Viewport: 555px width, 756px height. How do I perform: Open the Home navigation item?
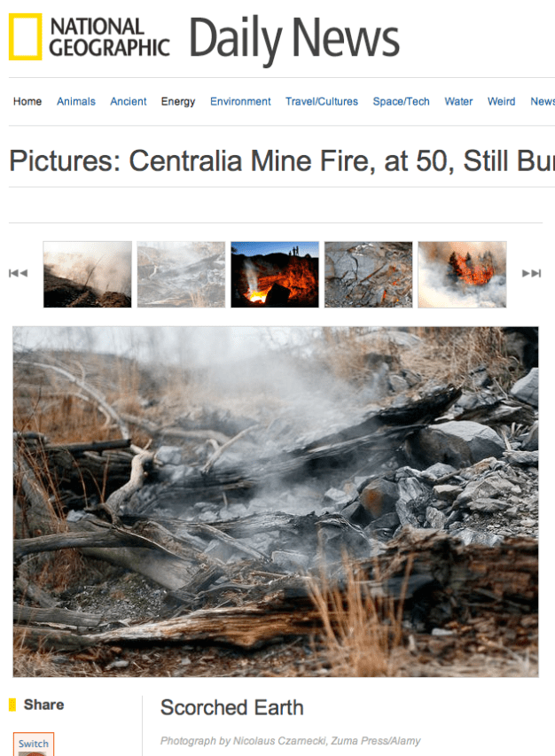click(27, 101)
